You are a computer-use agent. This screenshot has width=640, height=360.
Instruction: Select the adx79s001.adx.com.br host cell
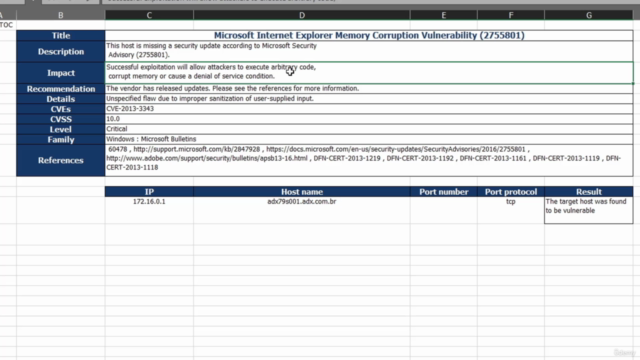302,210
